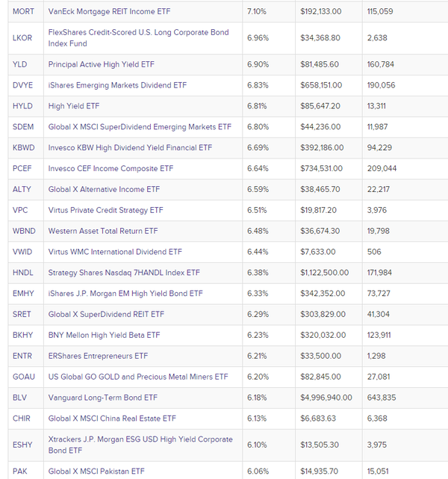Screen dimensions: 448x479
Task: Select the $7,633.00 assets value
Action: [x=317, y=252]
